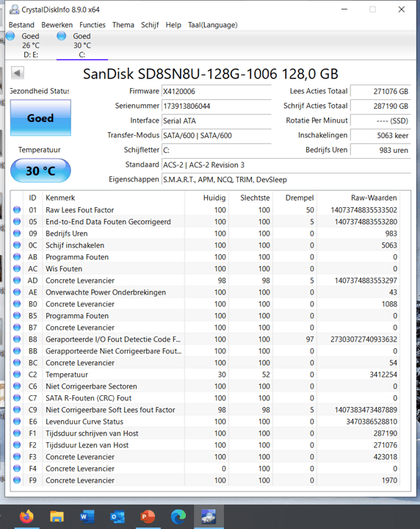Open Word from the taskbar

(x=87, y=517)
